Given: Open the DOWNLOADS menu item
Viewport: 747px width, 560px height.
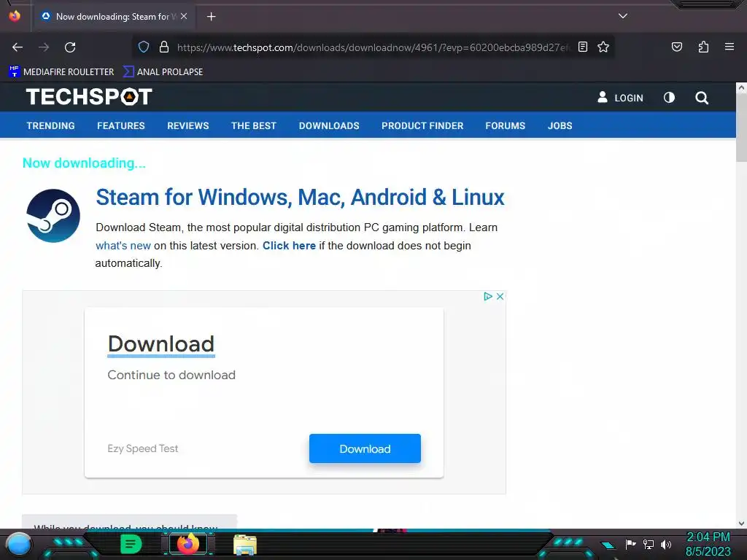Looking at the screenshot, I should click(329, 125).
